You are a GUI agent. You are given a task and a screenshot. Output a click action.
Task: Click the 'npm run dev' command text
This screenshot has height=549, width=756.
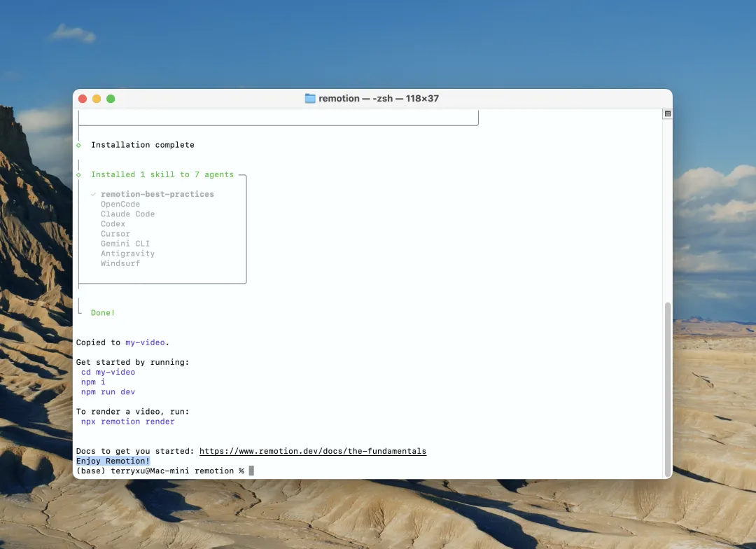pyautogui.click(x=108, y=391)
